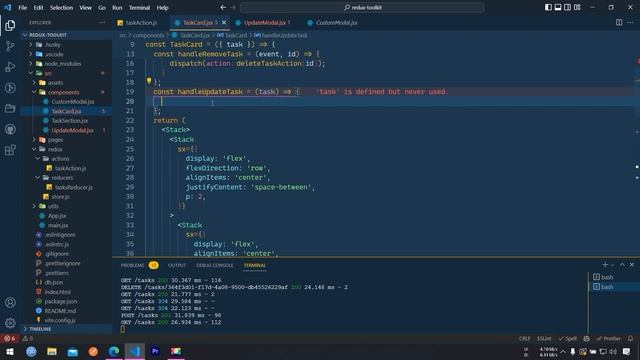The width and height of the screenshot is (640, 360).
Task: Open File Explorer from taskbar
Action: click(x=52, y=351)
